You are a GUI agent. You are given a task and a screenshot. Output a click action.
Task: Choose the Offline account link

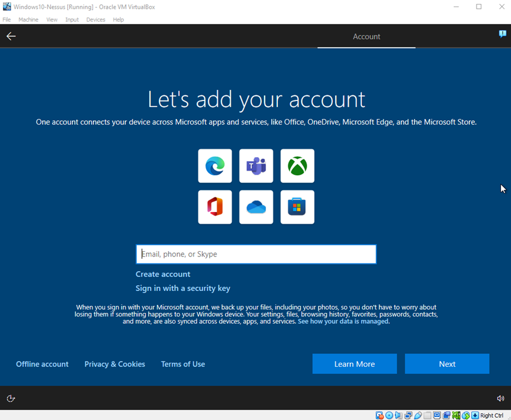coord(42,364)
